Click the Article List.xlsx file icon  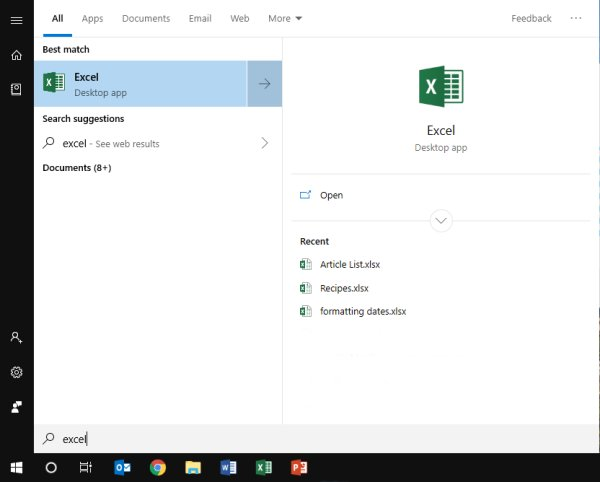305,264
